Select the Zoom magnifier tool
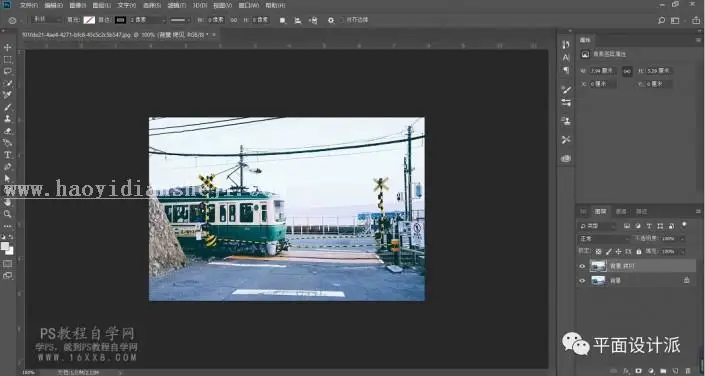Viewport: 705px width, 376px height. [8, 214]
